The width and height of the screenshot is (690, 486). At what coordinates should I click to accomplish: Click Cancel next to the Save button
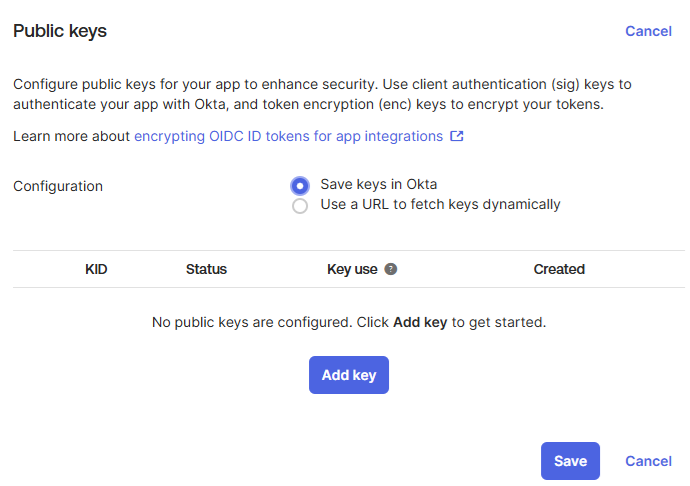coord(648,461)
